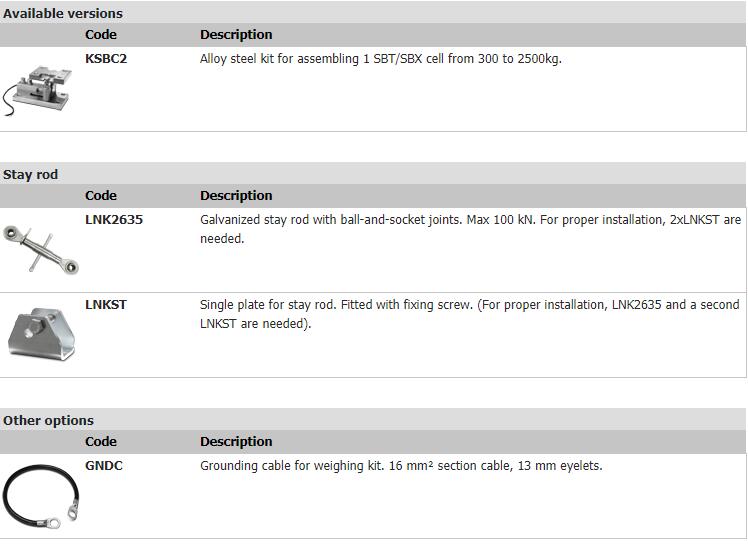The height and width of the screenshot is (547, 748).
Task: Click the Available versions section heading
Action: click(63, 13)
